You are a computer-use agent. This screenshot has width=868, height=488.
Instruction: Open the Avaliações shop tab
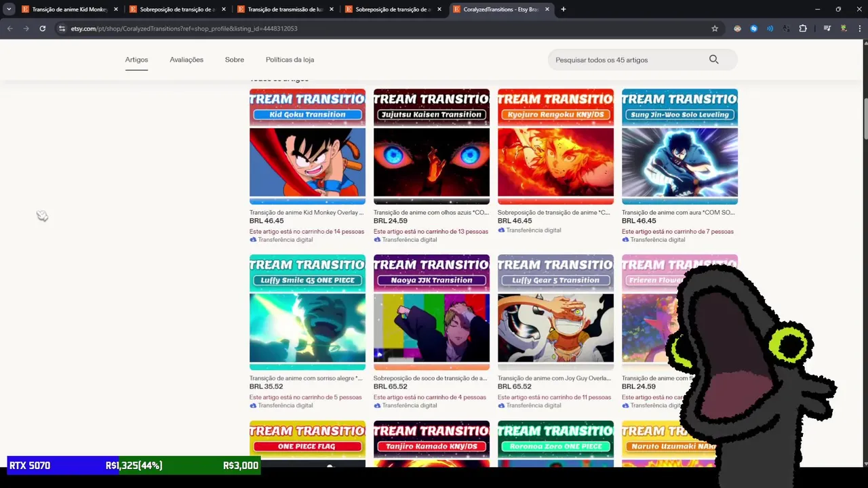[186, 60]
